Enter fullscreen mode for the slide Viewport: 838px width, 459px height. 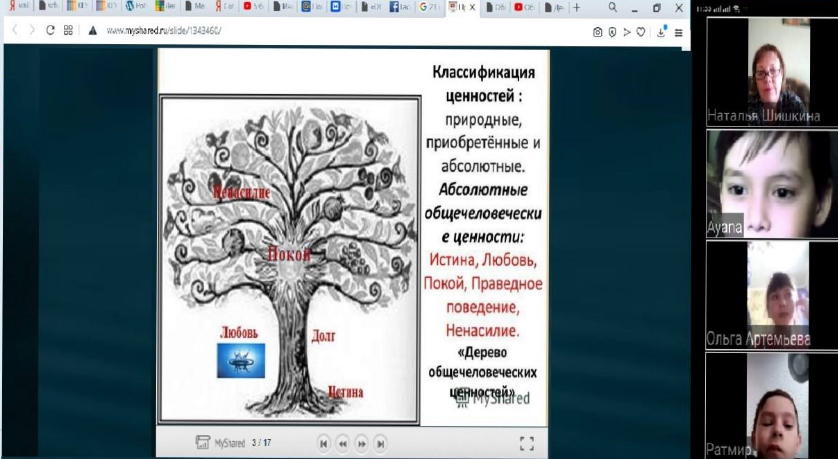pyautogui.click(x=527, y=442)
